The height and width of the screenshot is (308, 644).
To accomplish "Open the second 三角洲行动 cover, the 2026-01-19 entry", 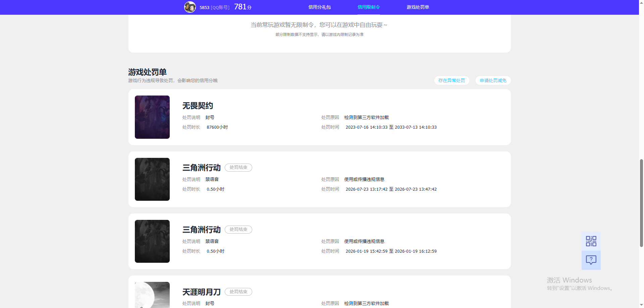I will click(152, 241).
